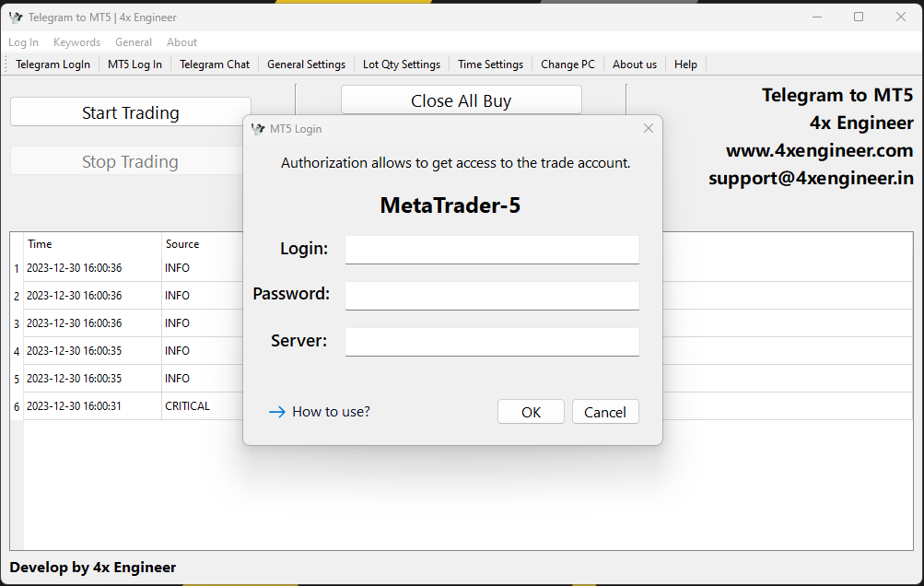Click the Time column header
This screenshot has height=586, width=924.
pos(92,244)
